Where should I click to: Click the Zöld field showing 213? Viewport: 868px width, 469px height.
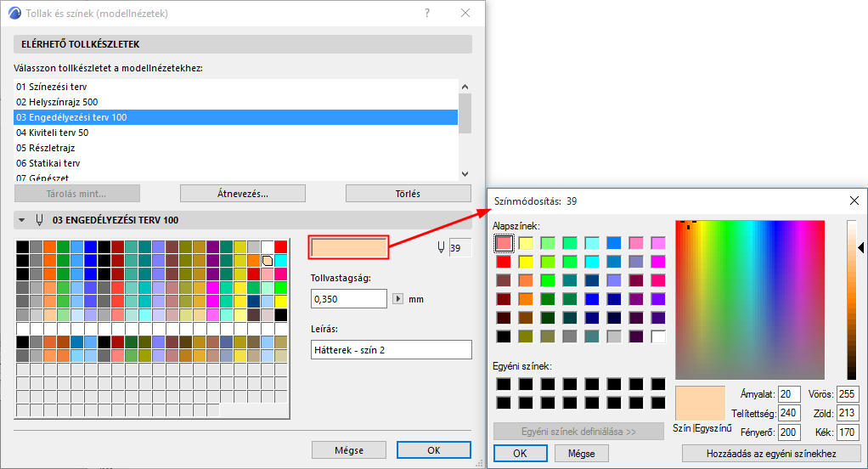point(848,413)
